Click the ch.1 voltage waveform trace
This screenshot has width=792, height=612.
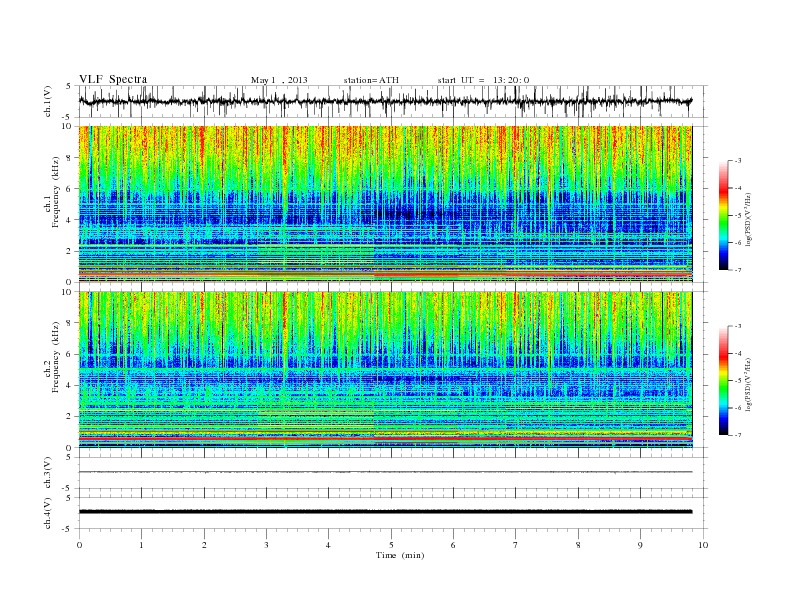tap(385, 101)
